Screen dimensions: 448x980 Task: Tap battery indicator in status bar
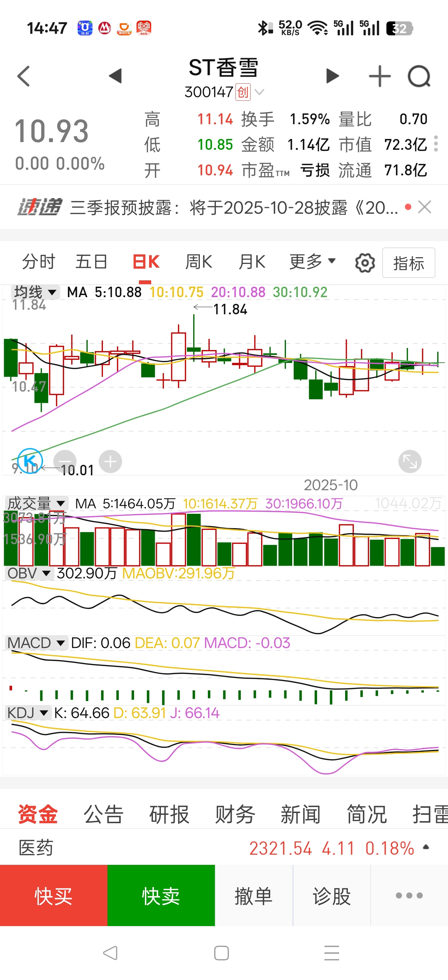[399, 28]
